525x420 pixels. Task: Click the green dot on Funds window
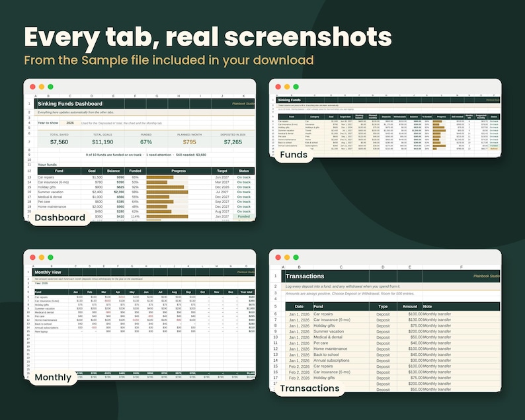pyautogui.click(x=296, y=87)
